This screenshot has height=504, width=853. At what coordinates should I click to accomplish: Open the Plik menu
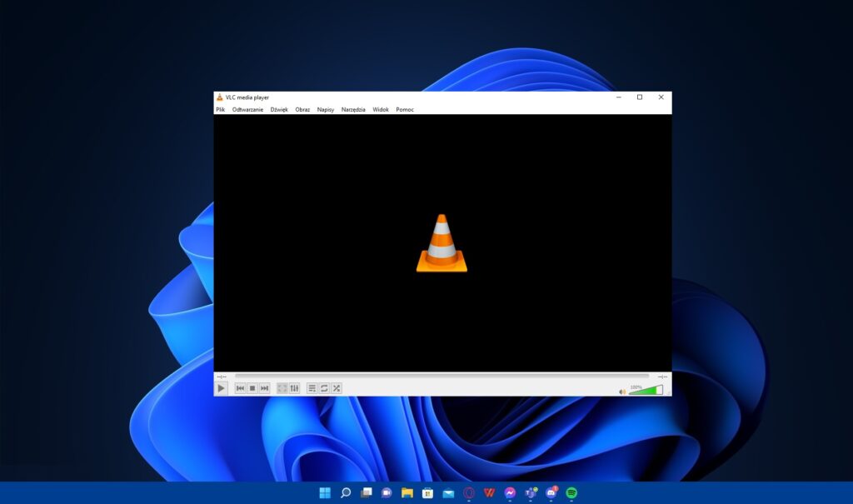point(220,109)
